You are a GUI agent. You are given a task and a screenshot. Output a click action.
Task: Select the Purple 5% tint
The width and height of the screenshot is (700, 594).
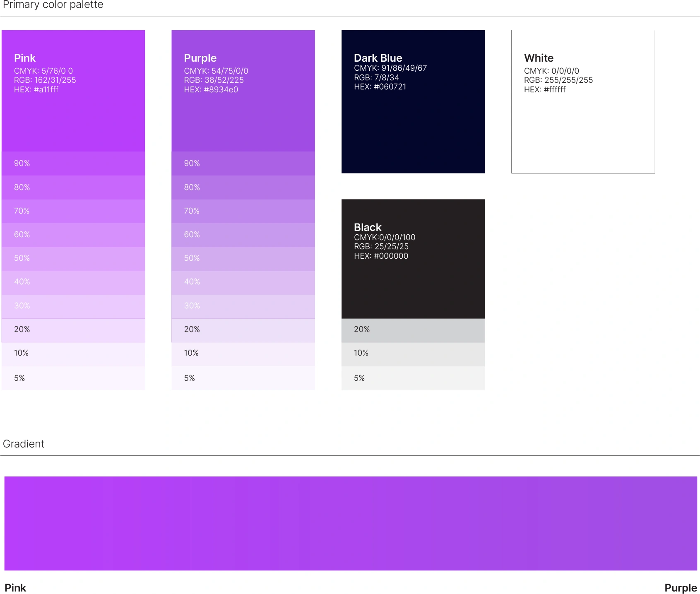point(243,378)
